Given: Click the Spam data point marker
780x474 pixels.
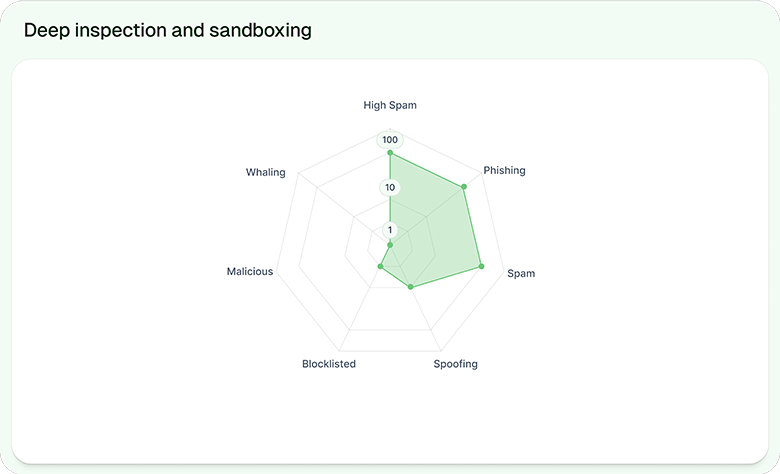Looking at the screenshot, I should point(482,266).
